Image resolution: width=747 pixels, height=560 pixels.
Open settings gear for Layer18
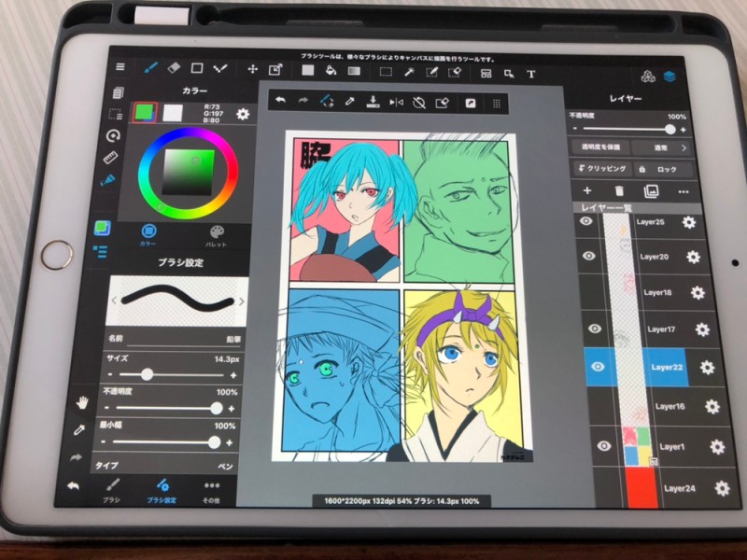coord(698,293)
